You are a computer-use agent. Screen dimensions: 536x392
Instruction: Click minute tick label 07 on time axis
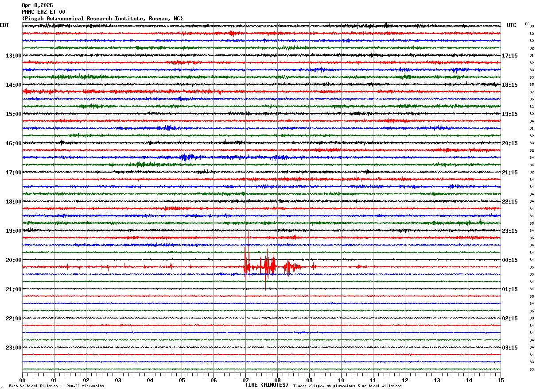pyautogui.click(x=245, y=380)
